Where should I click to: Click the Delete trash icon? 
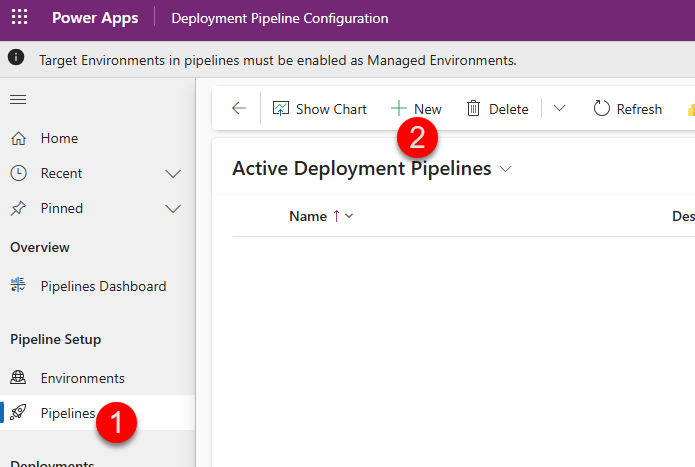pyautogui.click(x=474, y=109)
